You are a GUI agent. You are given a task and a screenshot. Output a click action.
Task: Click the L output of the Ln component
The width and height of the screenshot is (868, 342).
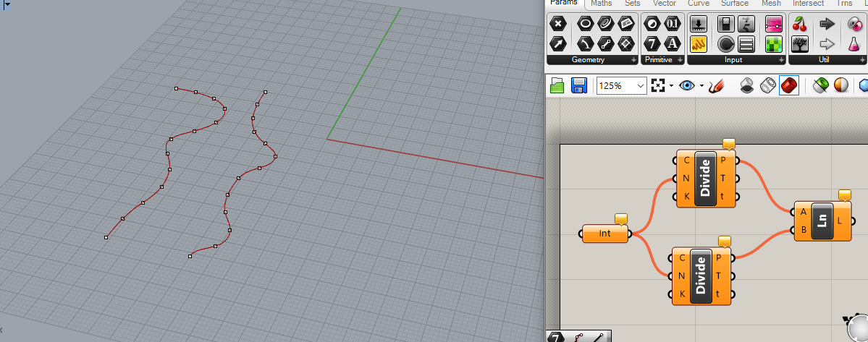pos(840,221)
